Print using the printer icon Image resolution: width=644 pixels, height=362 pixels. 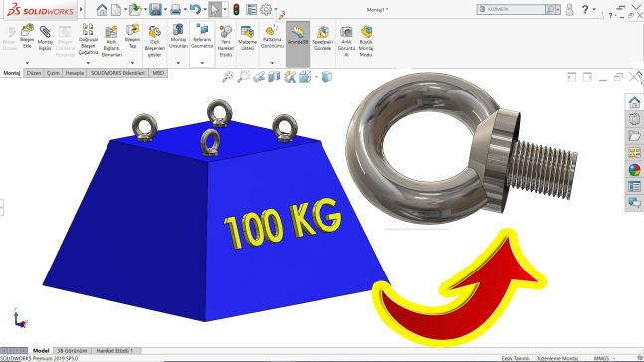(x=176, y=9)
